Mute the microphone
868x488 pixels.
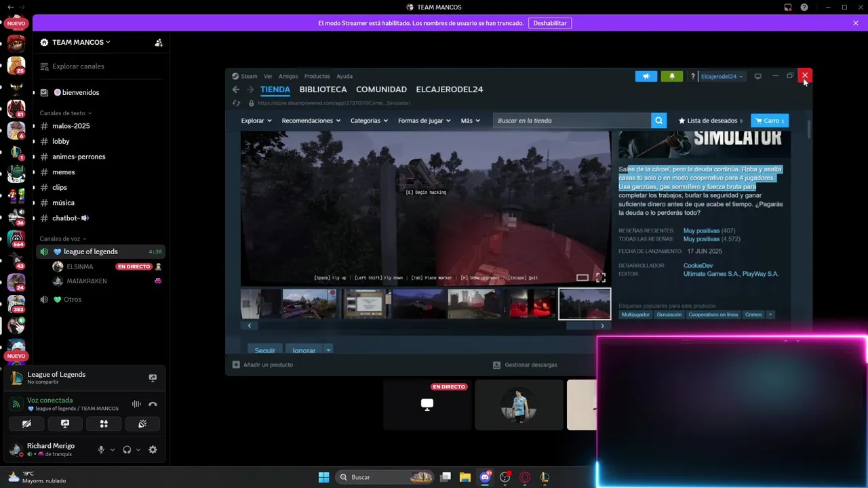(x=101, y=449)
